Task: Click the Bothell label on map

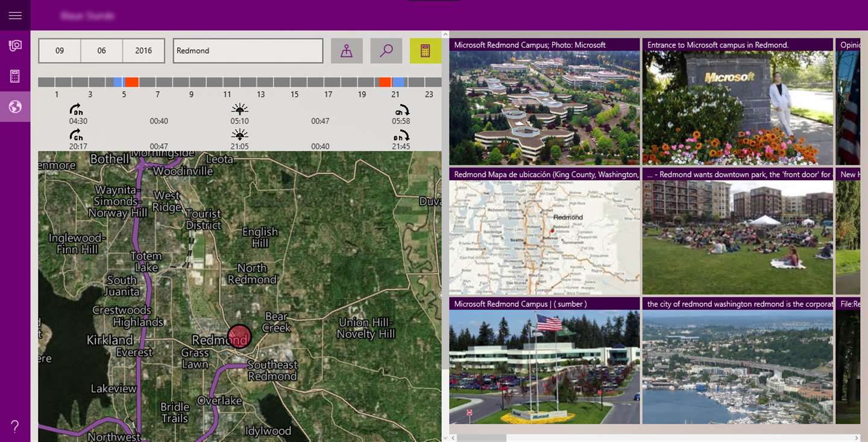Action: pos(109,160)
